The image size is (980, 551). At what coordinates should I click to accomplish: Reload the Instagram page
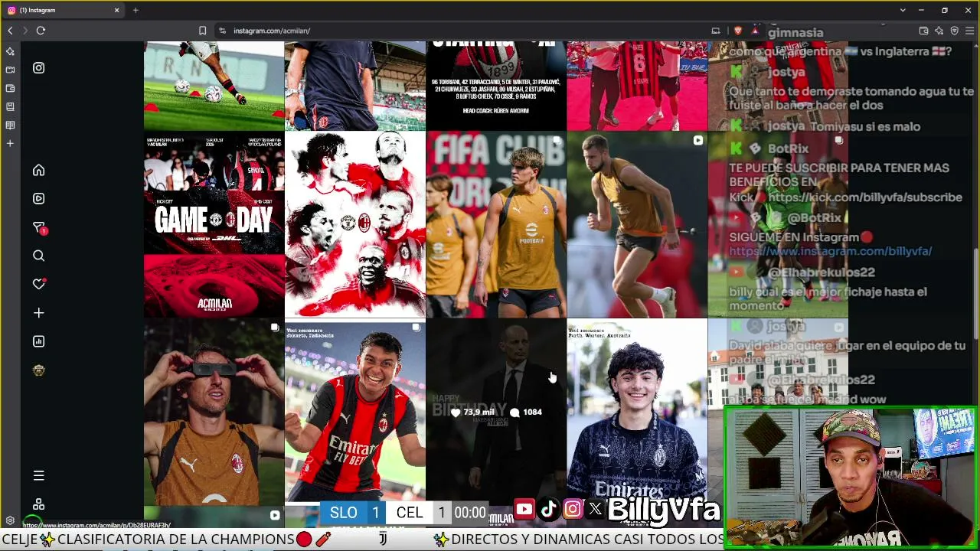[x=41, y=31]
